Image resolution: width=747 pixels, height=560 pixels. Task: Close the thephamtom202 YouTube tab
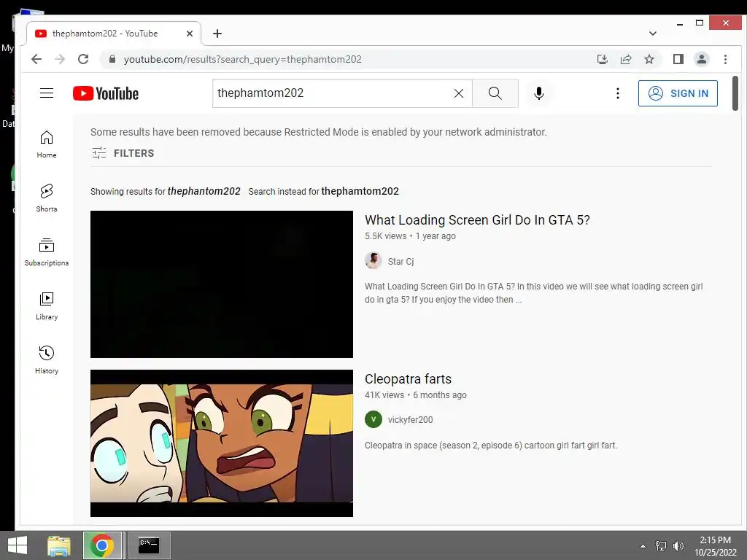(x=189, y=34)
